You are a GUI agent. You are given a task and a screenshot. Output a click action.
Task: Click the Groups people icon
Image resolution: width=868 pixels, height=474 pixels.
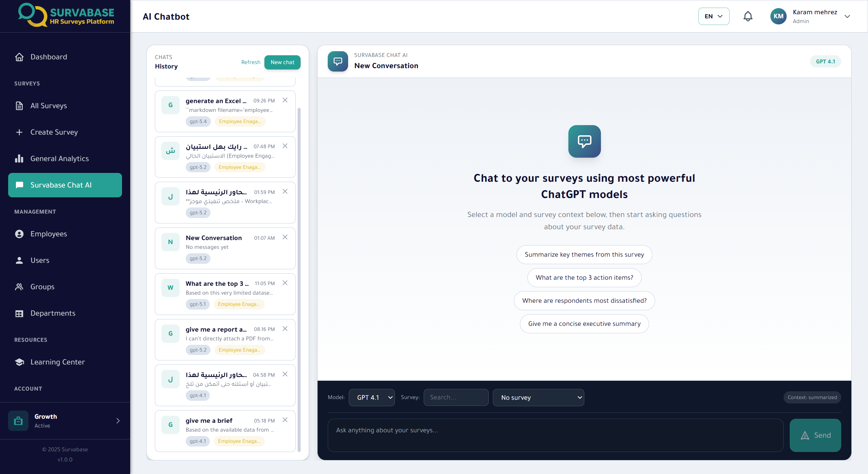pos(19,287)
